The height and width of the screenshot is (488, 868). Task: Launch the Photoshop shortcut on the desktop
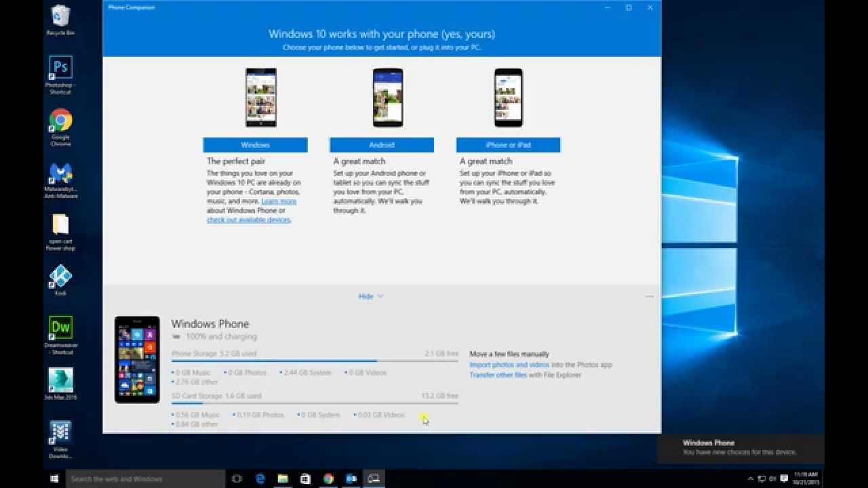click(60, 75)
